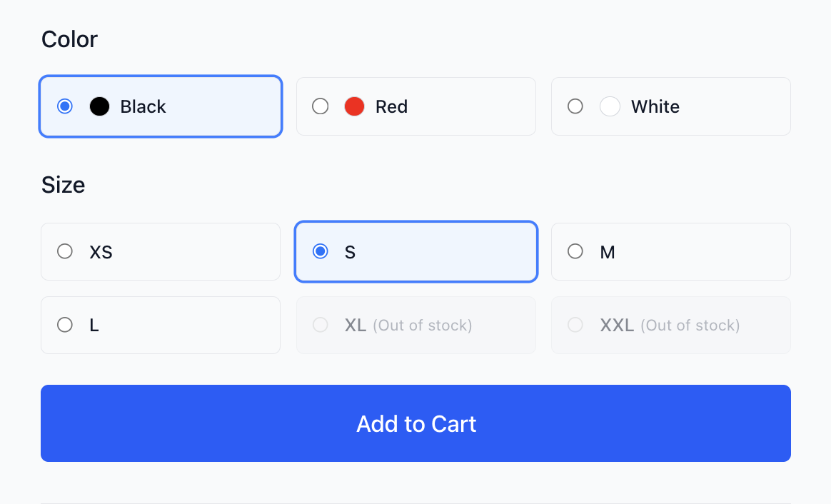Click the white color swatch circle
This screenshot has height=504, width=831.
click(x=610, y=106)
